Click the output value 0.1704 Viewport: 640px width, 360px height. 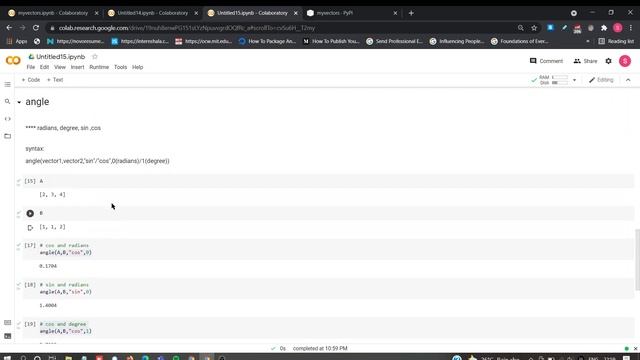tap(48, 266)
